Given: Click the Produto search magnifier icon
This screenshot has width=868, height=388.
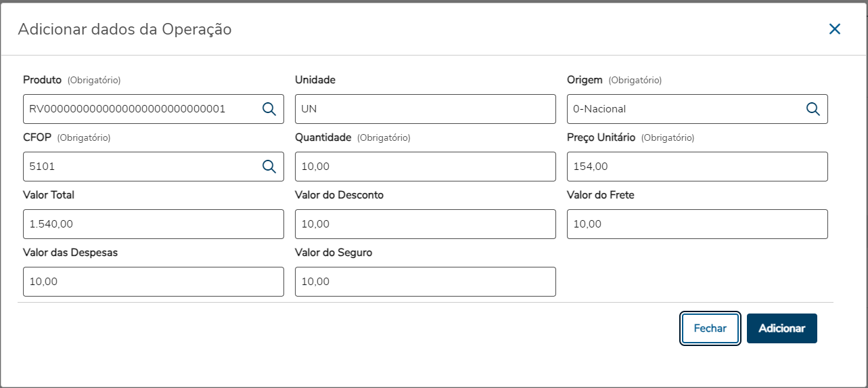Looking at the screenshot, I should click(269, 109).
